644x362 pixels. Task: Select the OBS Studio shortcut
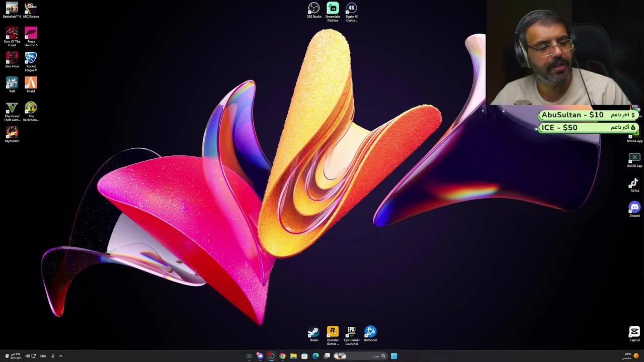314,11
